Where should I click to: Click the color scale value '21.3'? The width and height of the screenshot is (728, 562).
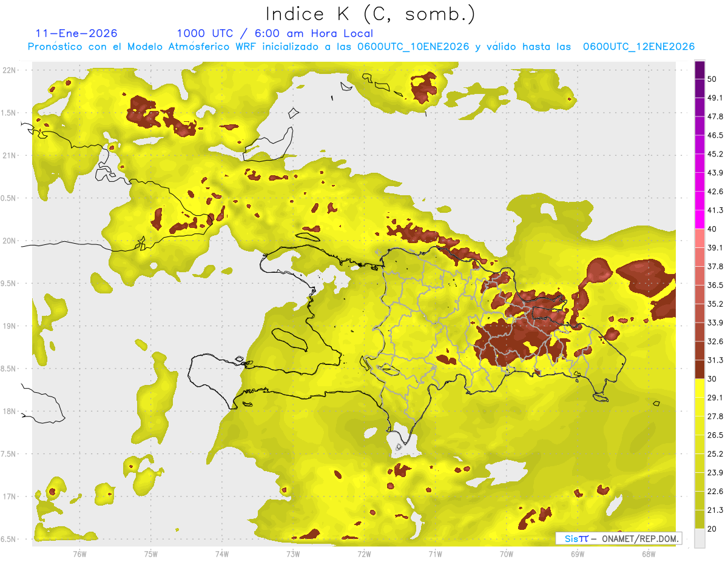[x=715, y=510]
